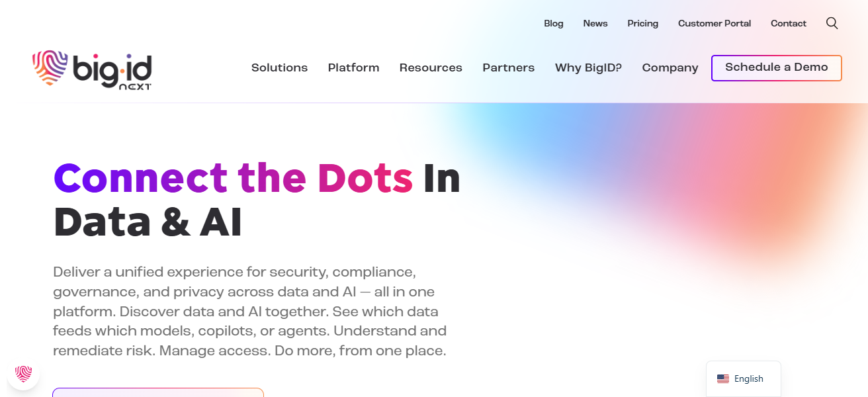Viewport: 868px width, 397px height.
Task: Go to the Company menu item
Action: pyautogui.click(x=670, y=67)
